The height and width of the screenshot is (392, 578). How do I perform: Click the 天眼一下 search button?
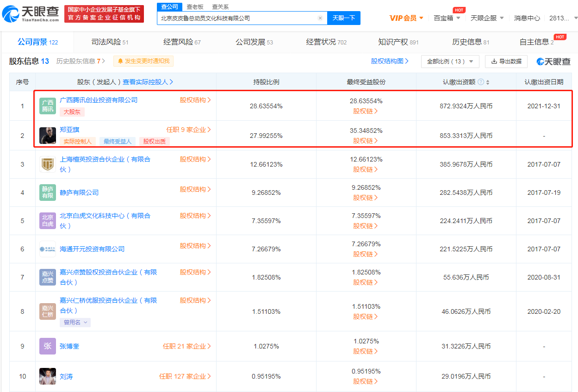pos(343,18)
